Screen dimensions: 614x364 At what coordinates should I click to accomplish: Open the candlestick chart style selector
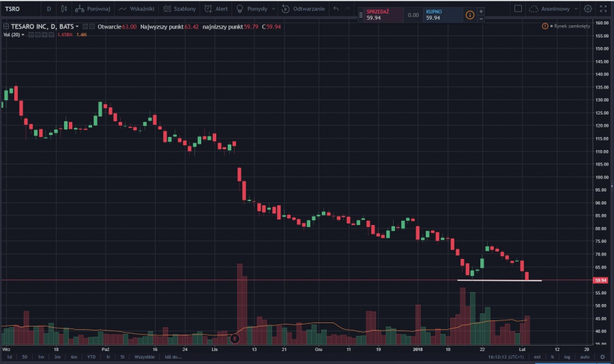coord(63,10)
